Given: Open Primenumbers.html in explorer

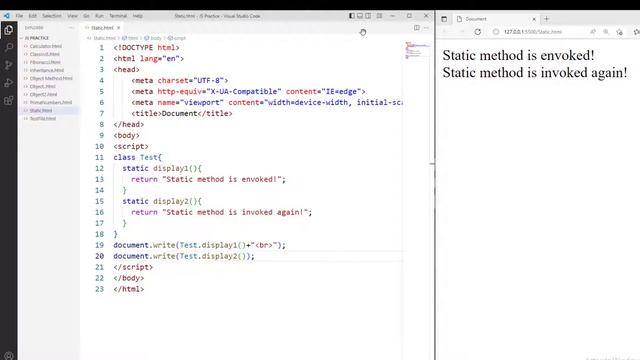Looking at the screenshot, I should point(51,102).
